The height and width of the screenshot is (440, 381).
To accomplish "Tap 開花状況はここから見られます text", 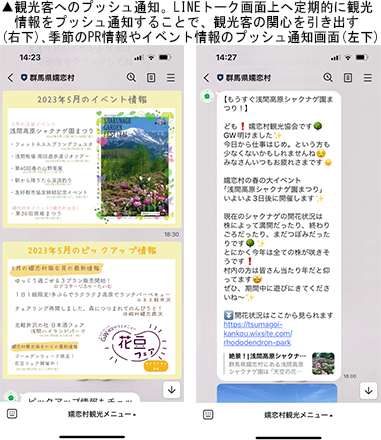I will [x=283, y=315].
